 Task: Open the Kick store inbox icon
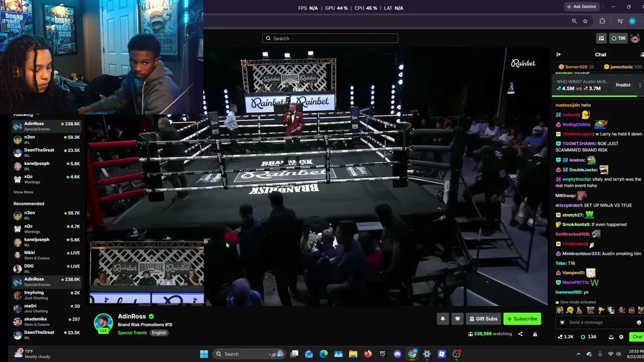(x=601, y=38)
